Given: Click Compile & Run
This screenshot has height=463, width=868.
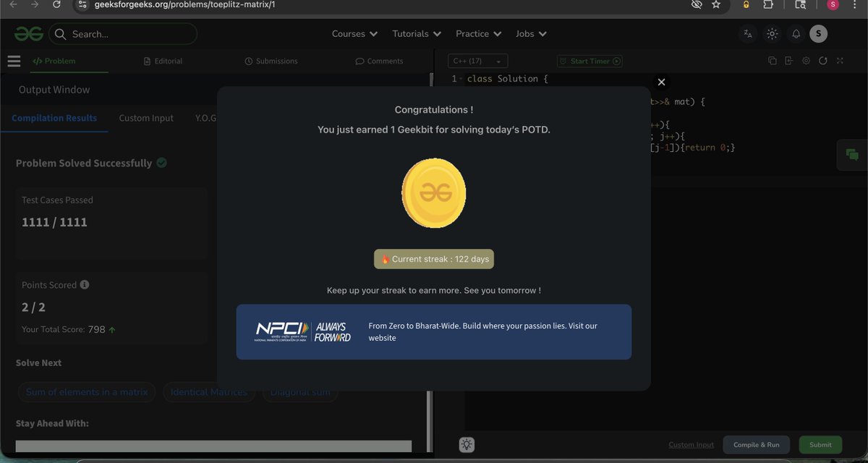Looking at the screenshot, I should pyautogui.click(x=757, y=445).
